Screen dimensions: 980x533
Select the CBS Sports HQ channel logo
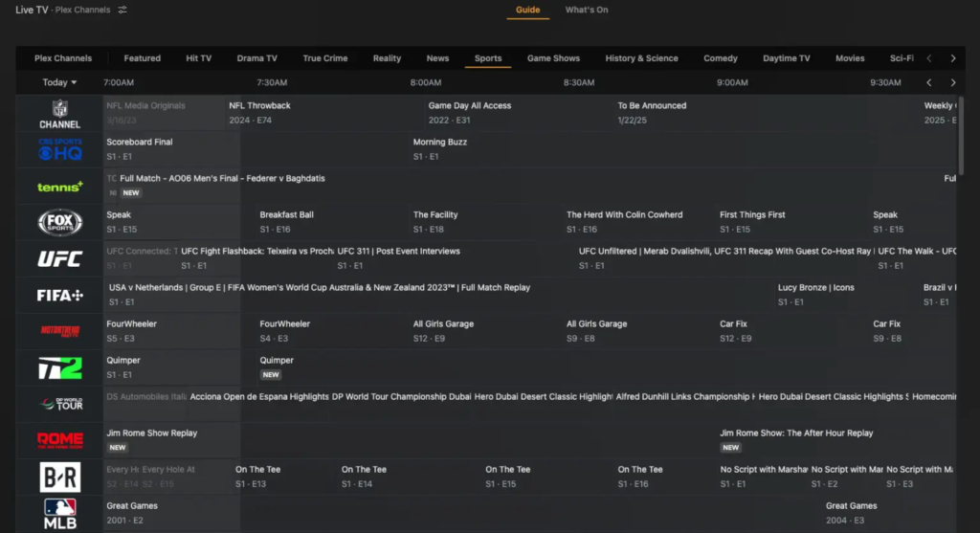[60, 149]
